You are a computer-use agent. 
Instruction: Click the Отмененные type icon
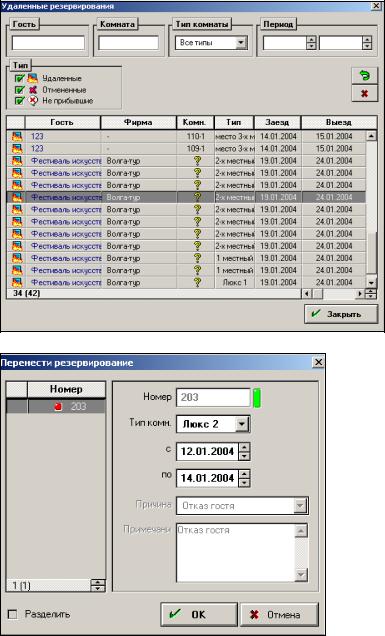(33, 90)
